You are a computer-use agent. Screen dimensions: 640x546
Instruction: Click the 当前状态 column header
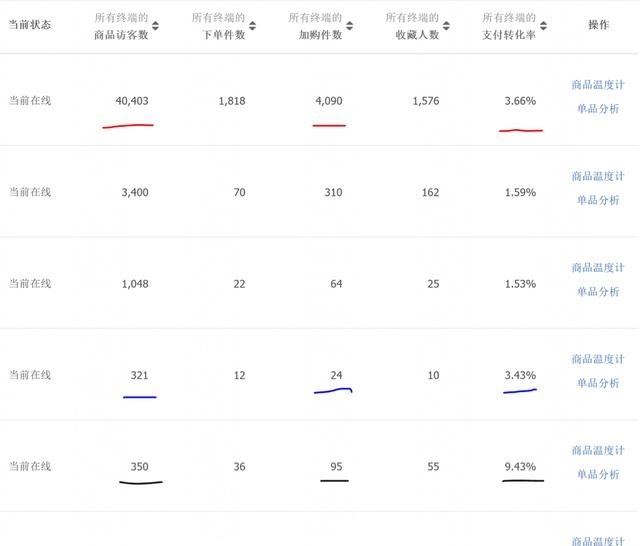pyautogui.click(x=30, y=25)
